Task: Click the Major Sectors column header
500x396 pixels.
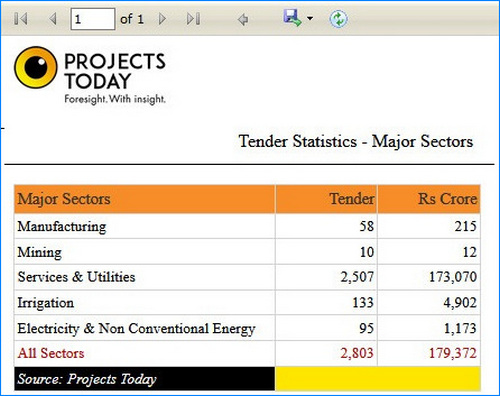Action: point(145,199)
